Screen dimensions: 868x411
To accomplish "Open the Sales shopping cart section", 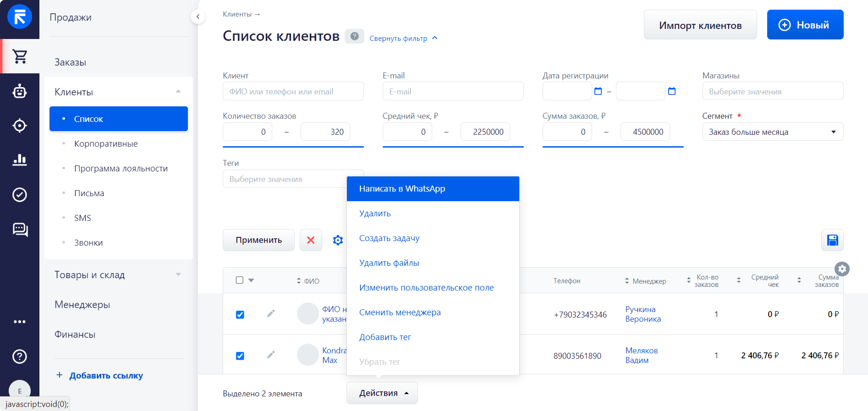I will [x=20, y=56].
